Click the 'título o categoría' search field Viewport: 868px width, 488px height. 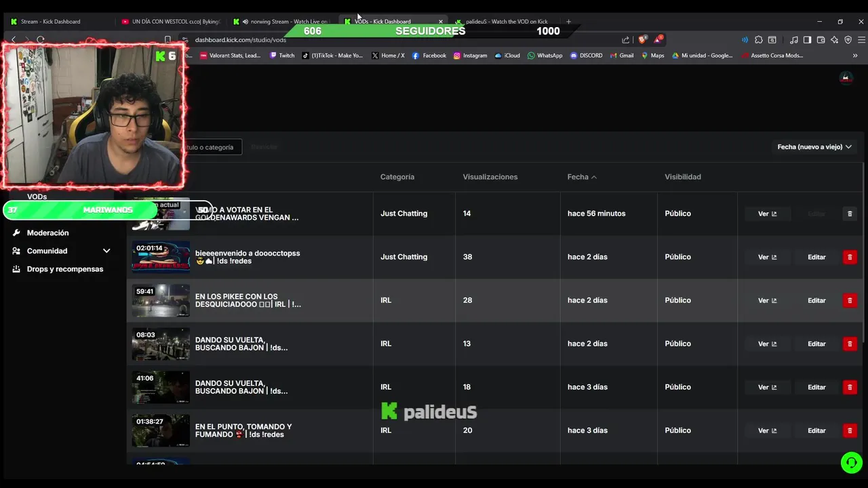pos(213,147)
